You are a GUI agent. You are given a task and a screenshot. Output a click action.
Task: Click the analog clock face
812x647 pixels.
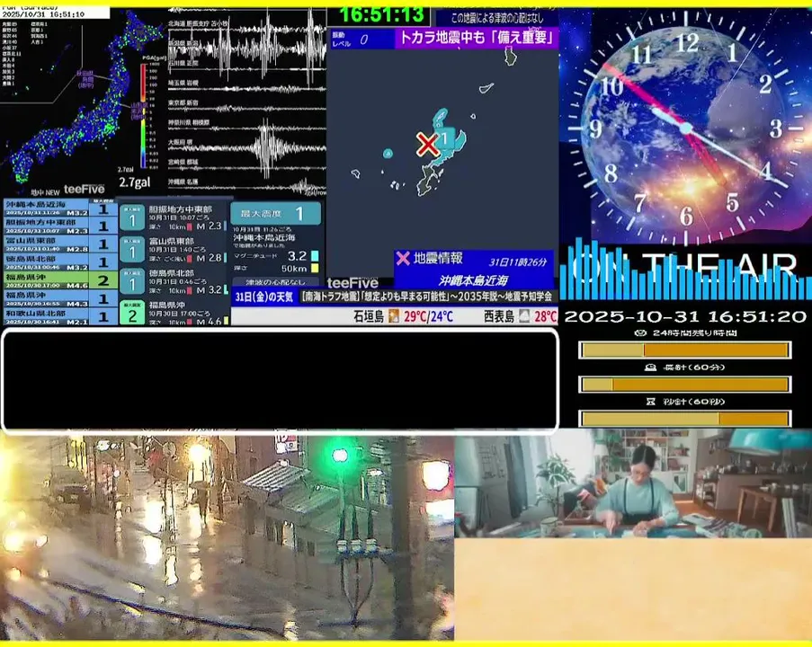(685, 128)
